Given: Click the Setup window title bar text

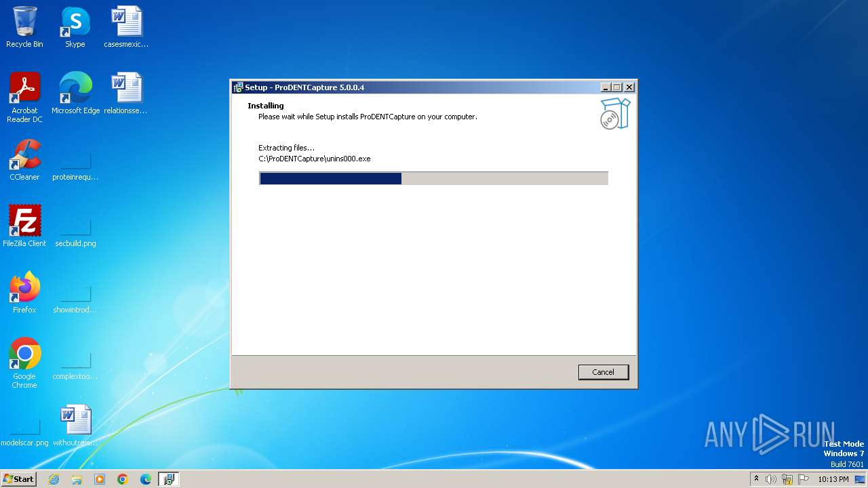Looking at the screenshot, I should 304,87.
